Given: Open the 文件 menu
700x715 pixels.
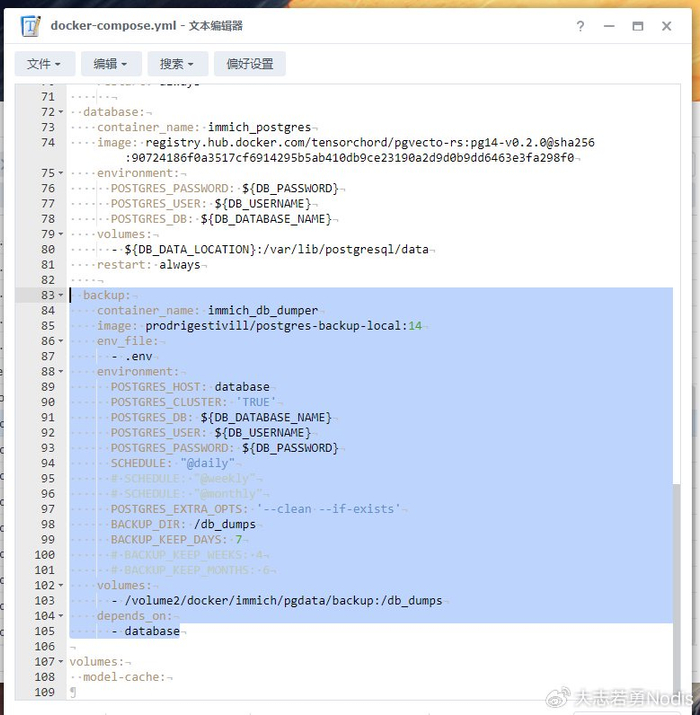Looking at the screenshot, I should pos(44,64).
